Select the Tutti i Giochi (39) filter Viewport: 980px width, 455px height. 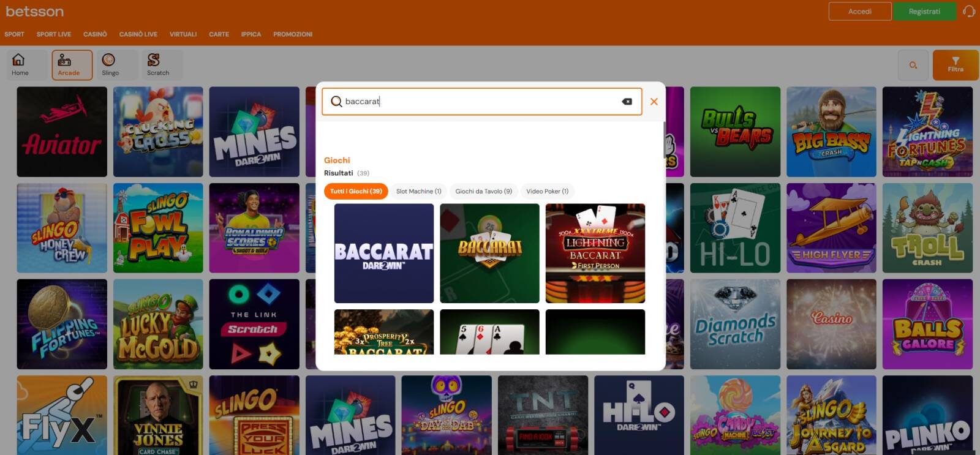pos(356,192)
